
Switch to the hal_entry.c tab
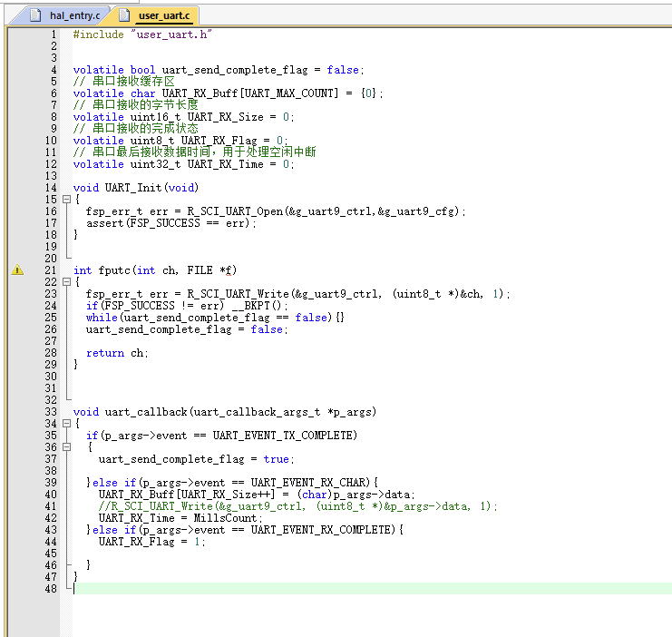point(74,15)
